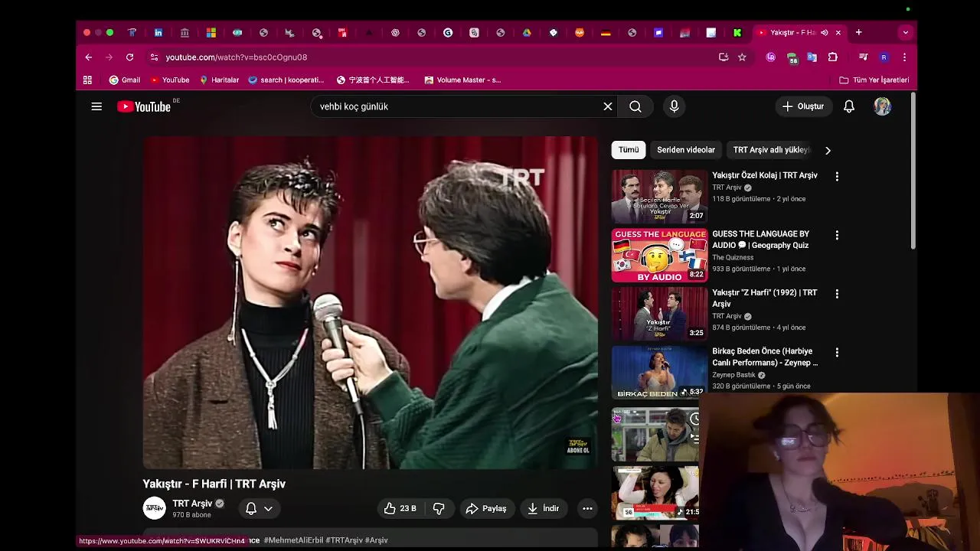Screen dimensions: 980x551
Task: Click the main video player
Action: click(x=371, y=303)
